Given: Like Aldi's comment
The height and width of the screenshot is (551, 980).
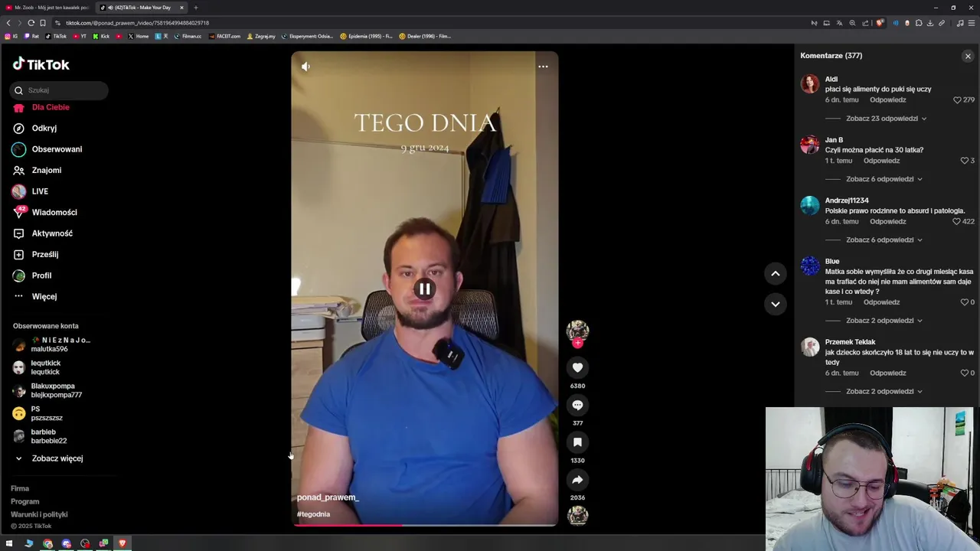Looking at the screenshot, I should point(957,100).
